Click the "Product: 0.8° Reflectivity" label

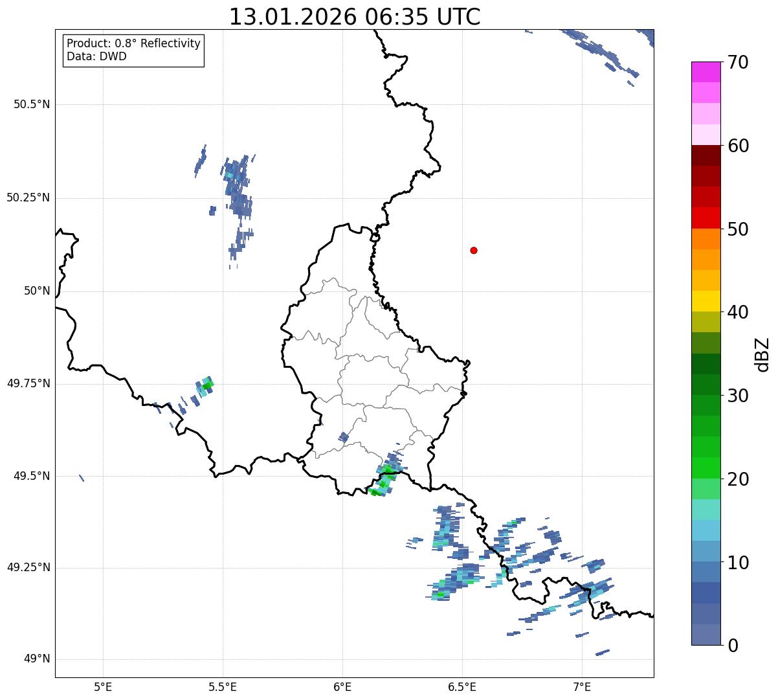click(134, 43)
